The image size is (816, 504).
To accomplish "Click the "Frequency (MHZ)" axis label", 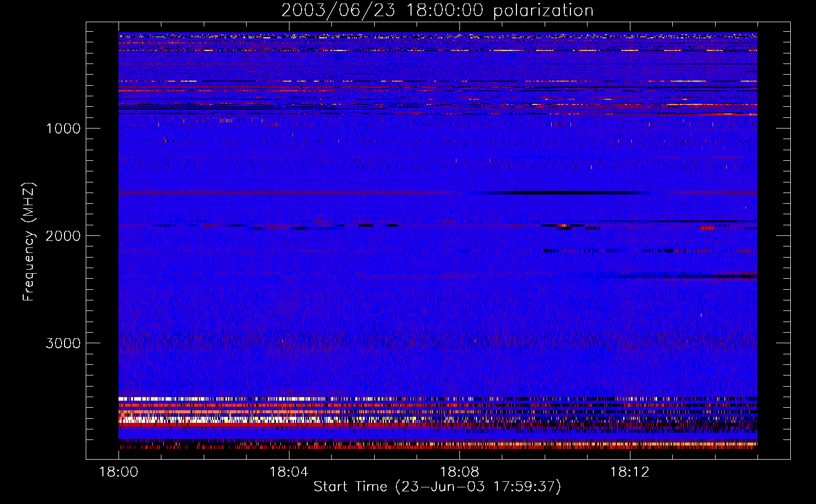I will click(29, 242).
